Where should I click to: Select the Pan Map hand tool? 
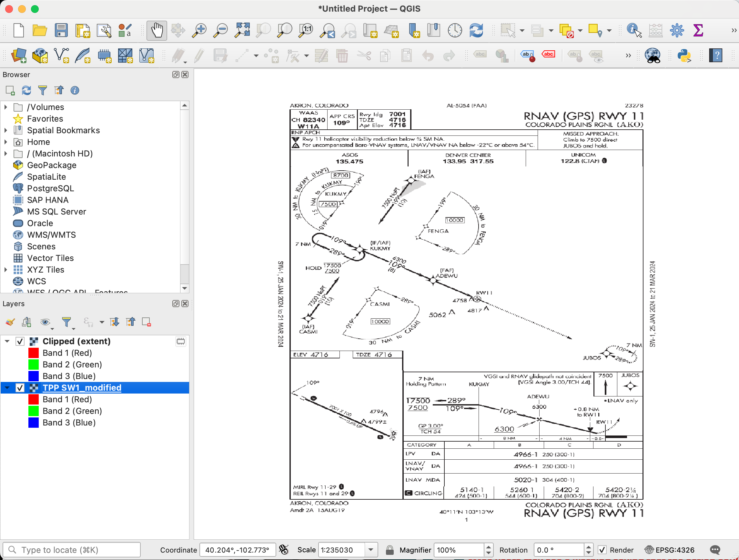coord(157,30)
